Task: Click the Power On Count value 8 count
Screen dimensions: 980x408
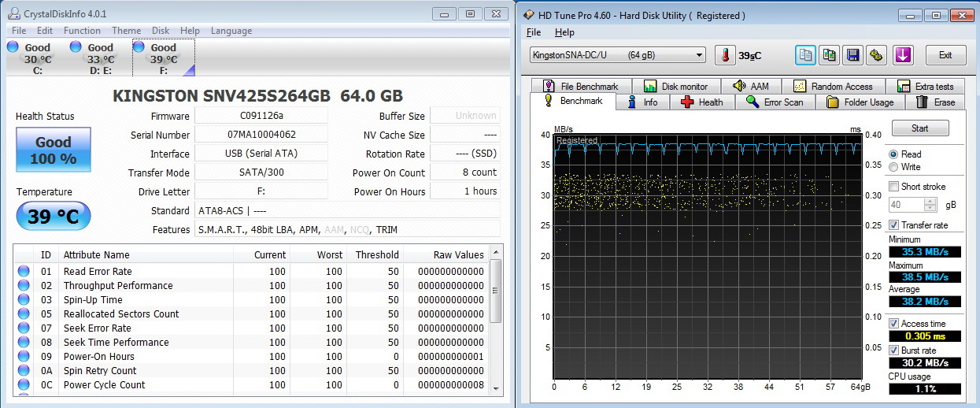Action: point(465,172)
